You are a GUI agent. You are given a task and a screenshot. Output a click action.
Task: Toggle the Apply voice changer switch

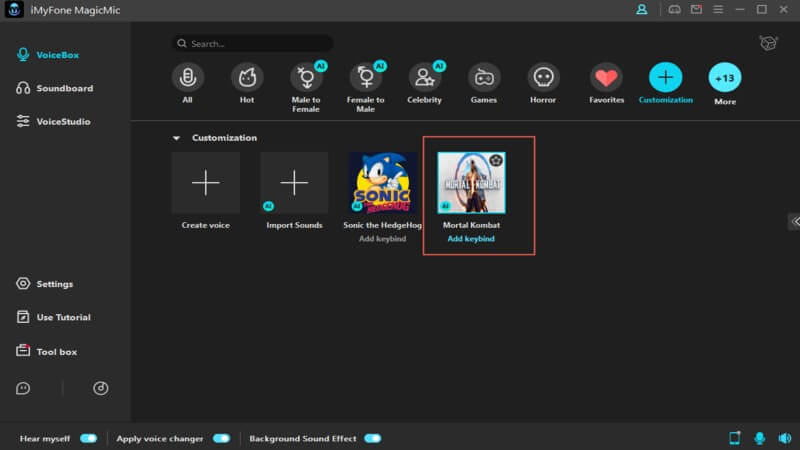221,438
